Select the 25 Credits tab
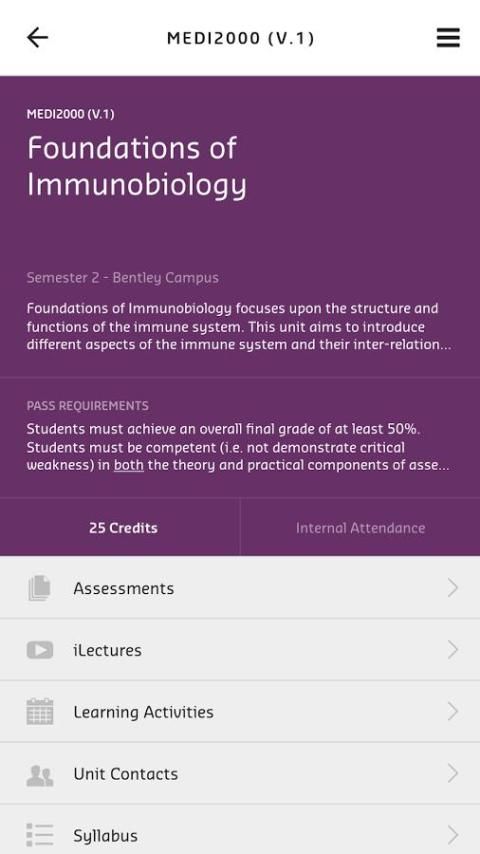480x854 pixels. (x=120, y=527)
